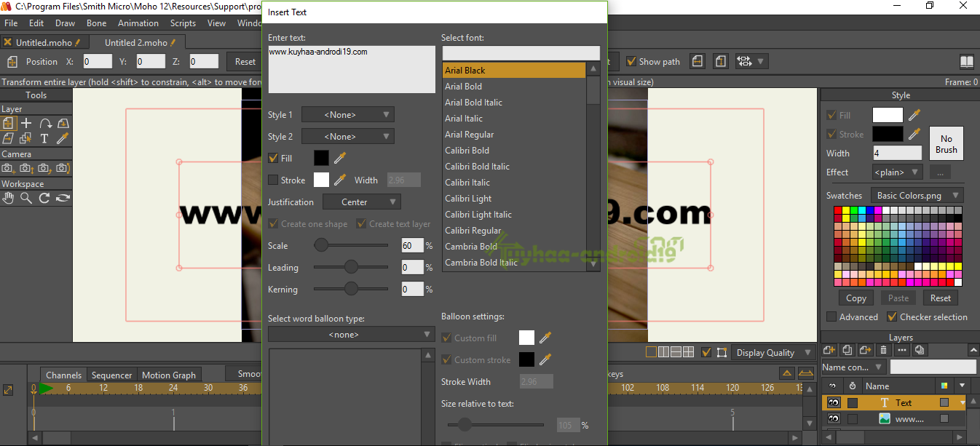980x446 pixels.
Task: Click the No Brush button
Action: (x=947, y=143)
